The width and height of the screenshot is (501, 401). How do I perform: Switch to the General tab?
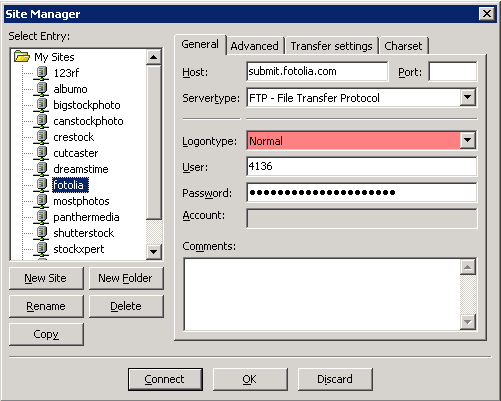pyautogui.click(x=200, y=44)
